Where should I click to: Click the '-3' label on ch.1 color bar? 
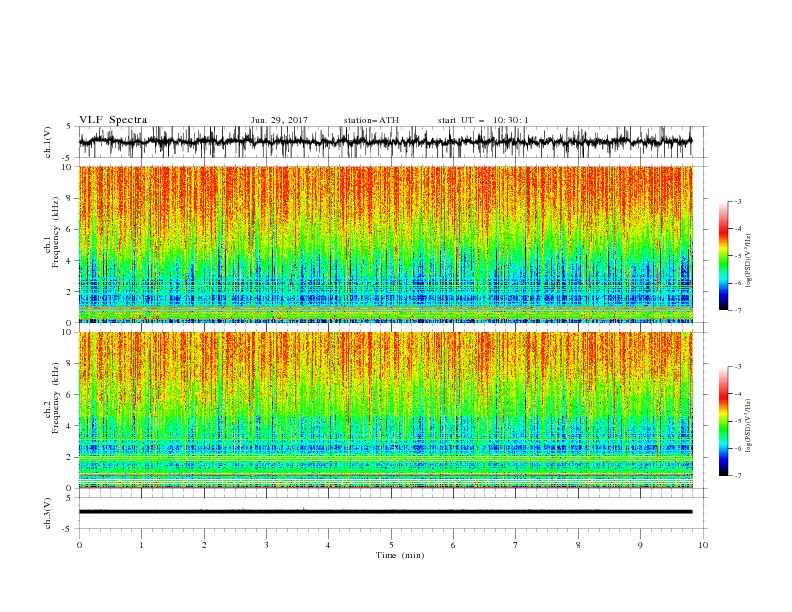737,201
